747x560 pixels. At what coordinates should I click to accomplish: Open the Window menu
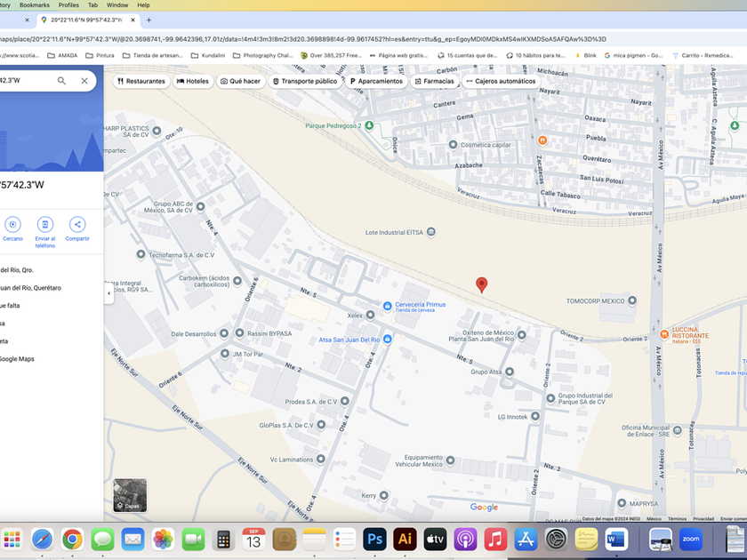coord(117,4)
